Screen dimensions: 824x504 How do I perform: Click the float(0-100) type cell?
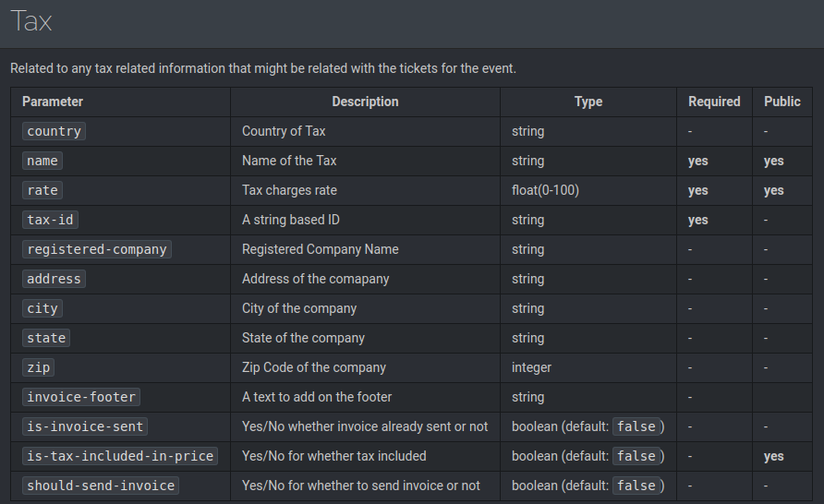pyautogui.click(x=545, y=190)
